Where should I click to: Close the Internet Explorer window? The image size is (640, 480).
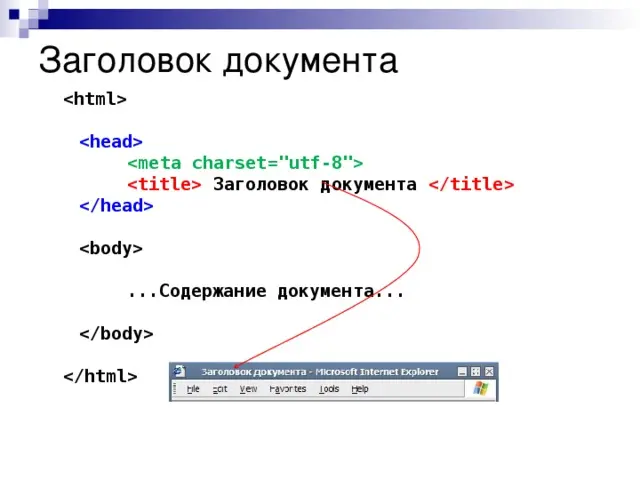(489, 371)
